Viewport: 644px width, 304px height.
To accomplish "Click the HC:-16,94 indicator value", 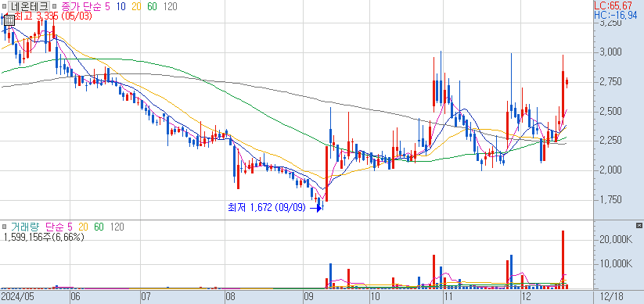I will click(x=616, y=15).
